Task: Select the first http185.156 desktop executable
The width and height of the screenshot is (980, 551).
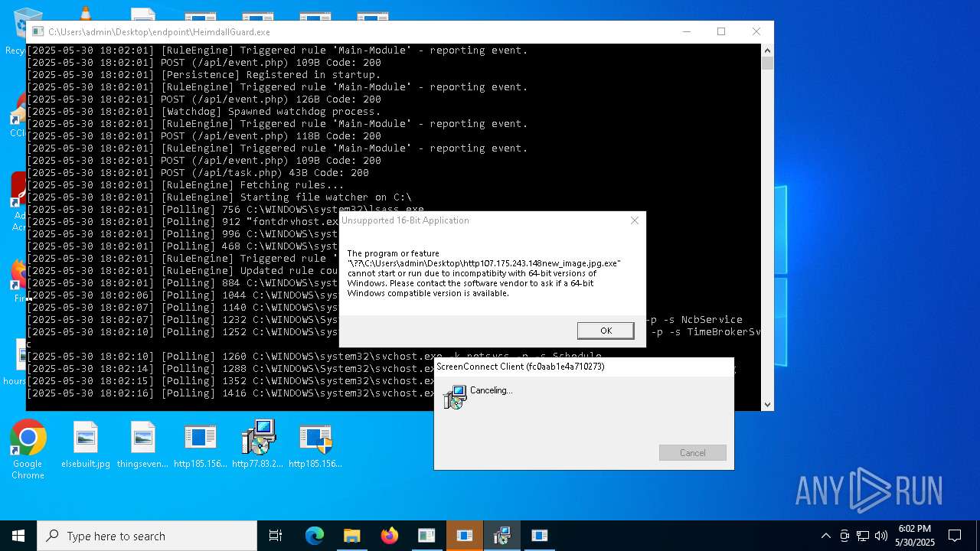Action: point(200,445)
